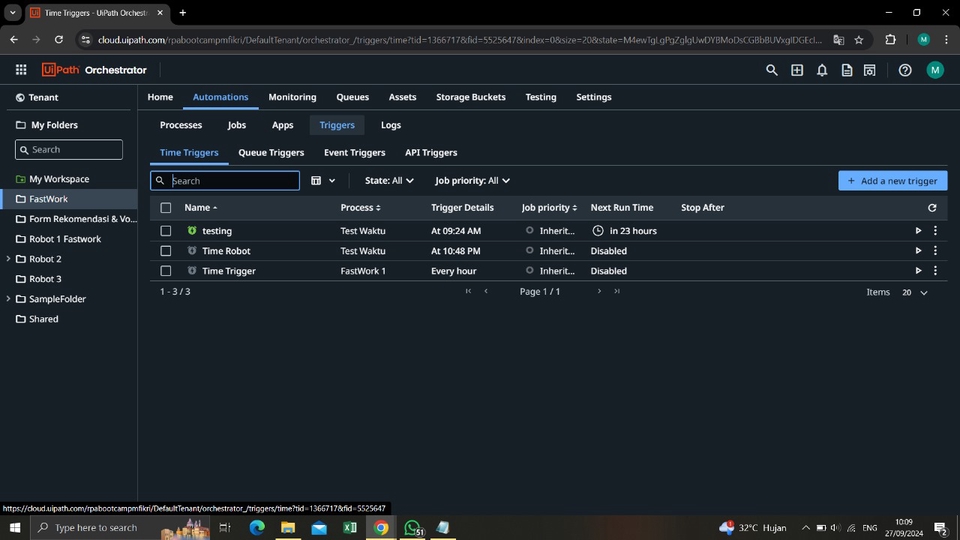Open the Job priority: All filter
960x540 pixels.
473,181
